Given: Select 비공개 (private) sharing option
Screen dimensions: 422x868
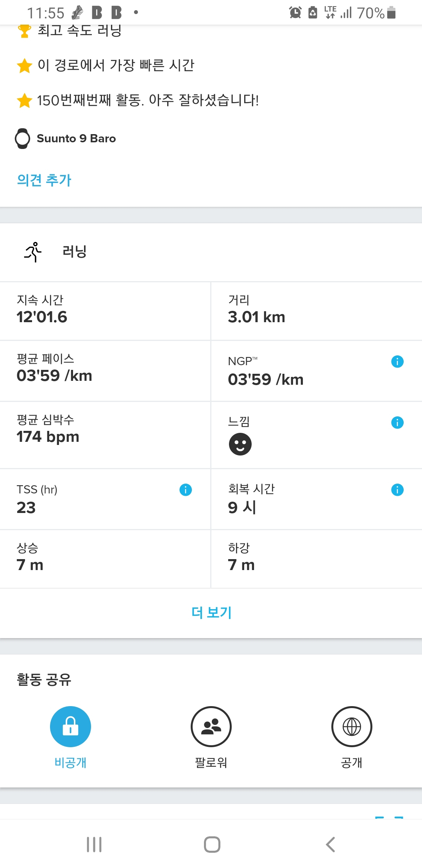Looking at the screenshot, I should 70,727.
